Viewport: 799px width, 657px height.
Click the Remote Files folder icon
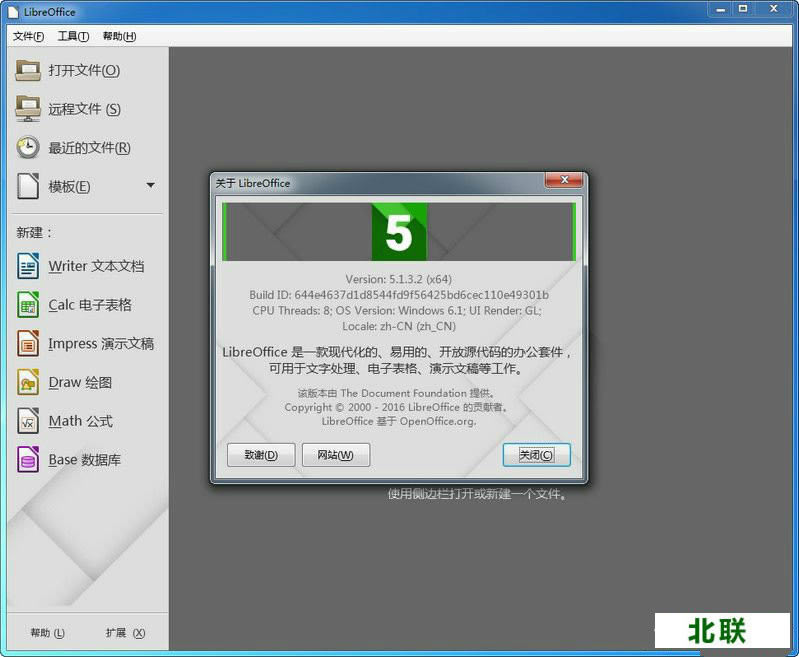[28, 108]
